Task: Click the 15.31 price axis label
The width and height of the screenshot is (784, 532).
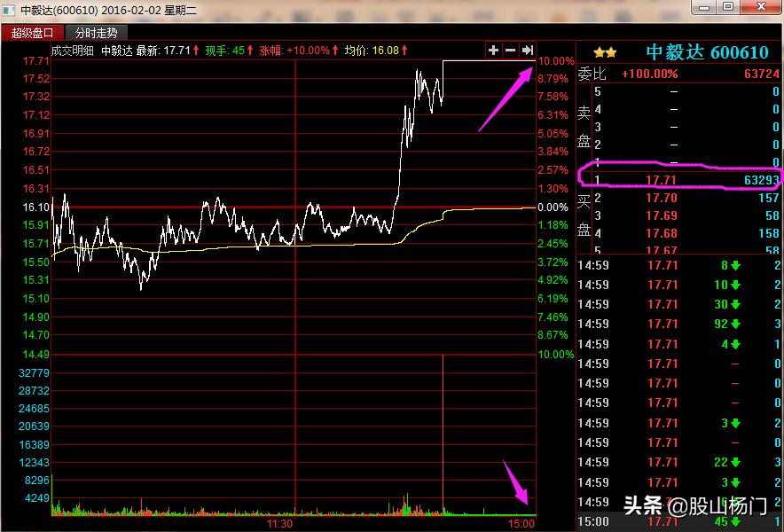Action: point(36,280)
